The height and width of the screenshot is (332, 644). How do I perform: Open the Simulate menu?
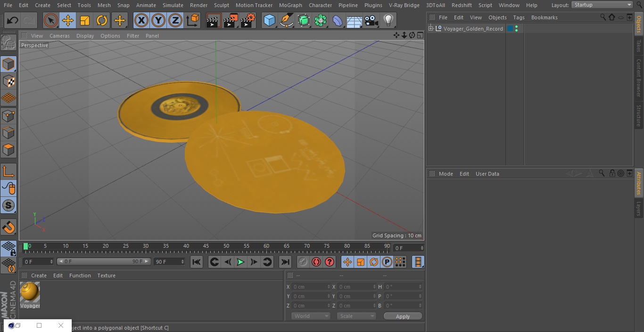(173, 5)
